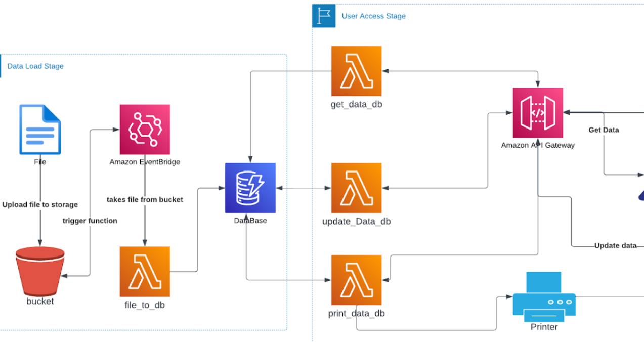
Task: Click the 'update_Data_db' label
Action: (356, 222)
